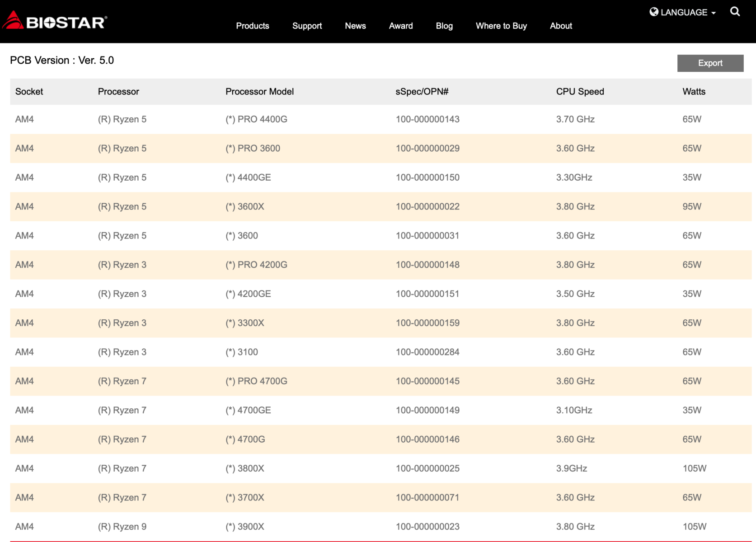Open Where to Buy page

[x=501, y=26]
